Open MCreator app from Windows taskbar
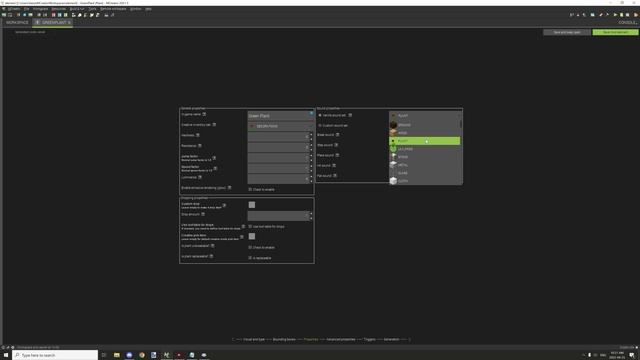The width and height of the screenshot is (640, 360). pyautogui.click(x=167, y=355)
